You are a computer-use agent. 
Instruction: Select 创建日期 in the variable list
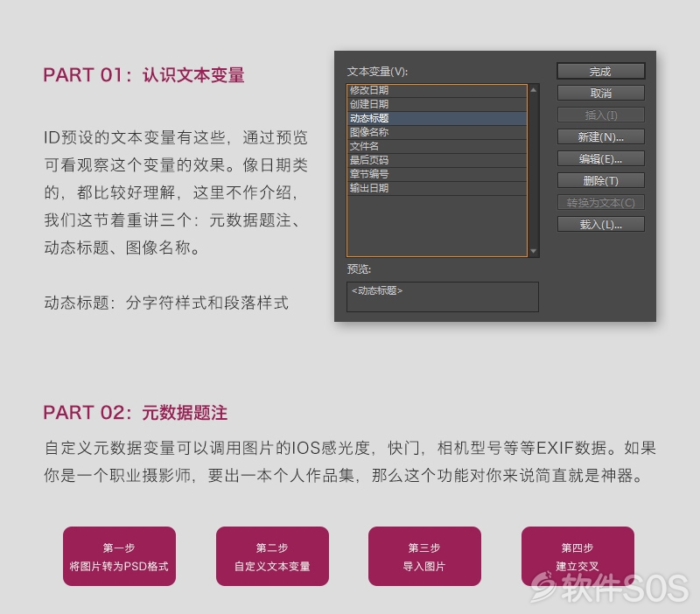point(437,104)
